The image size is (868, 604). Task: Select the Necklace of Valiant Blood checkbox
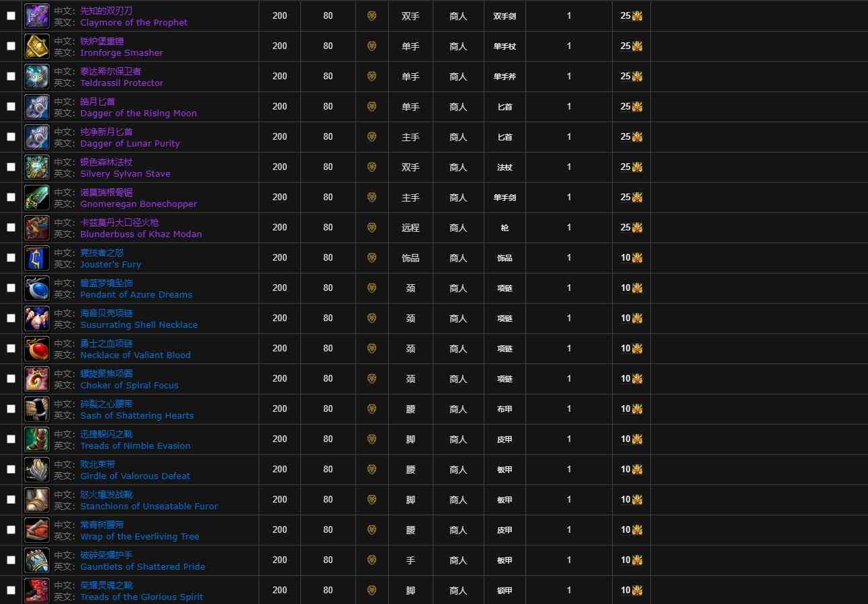pyautogui.click(x=11, y=349)
